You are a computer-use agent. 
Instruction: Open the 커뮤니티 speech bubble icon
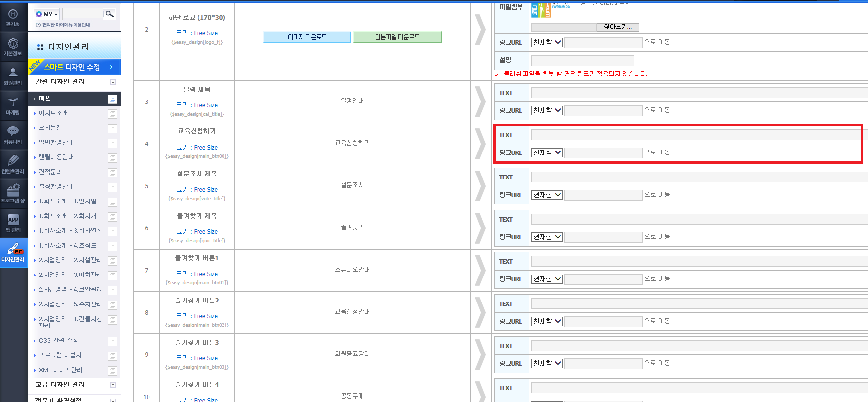click(13, 135)
